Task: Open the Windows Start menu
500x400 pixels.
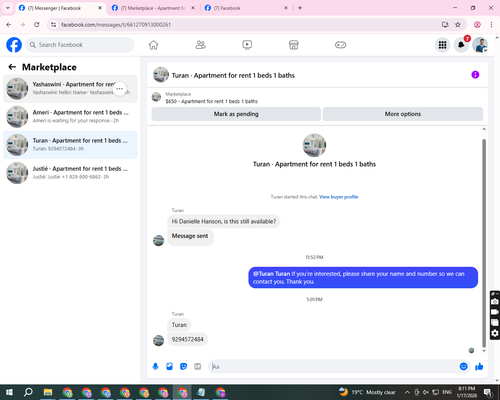Action: (x=9, y=392)
